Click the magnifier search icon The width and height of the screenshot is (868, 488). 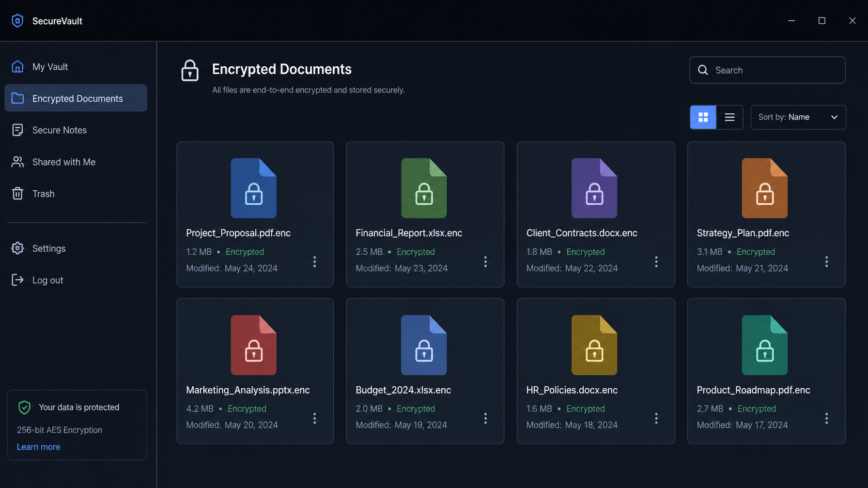coord(703,70)
